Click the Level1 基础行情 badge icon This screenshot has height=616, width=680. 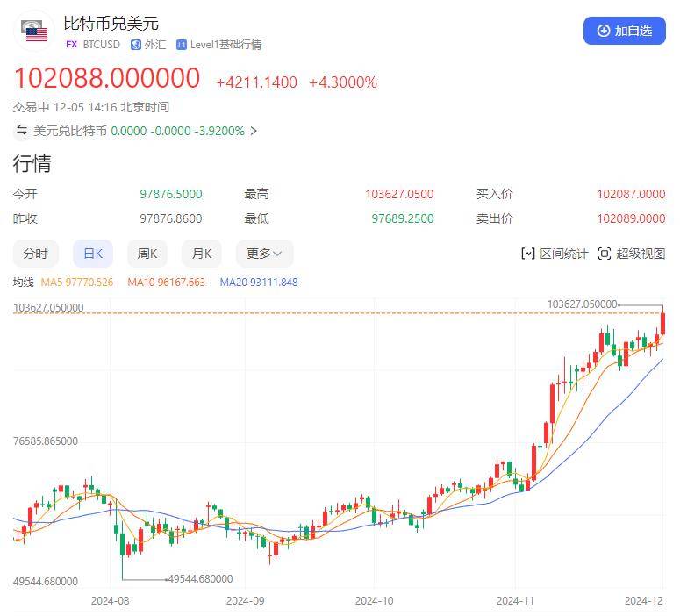[x=182, y=45]
